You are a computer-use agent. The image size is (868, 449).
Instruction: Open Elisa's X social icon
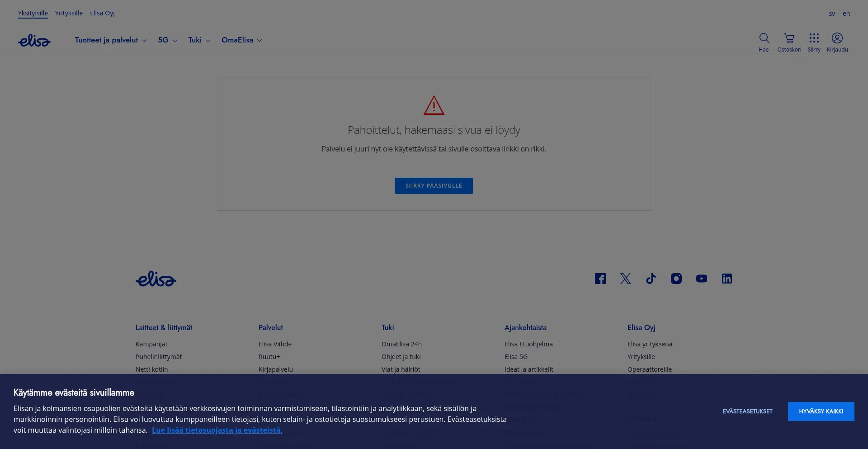click(x=625, y=279)
